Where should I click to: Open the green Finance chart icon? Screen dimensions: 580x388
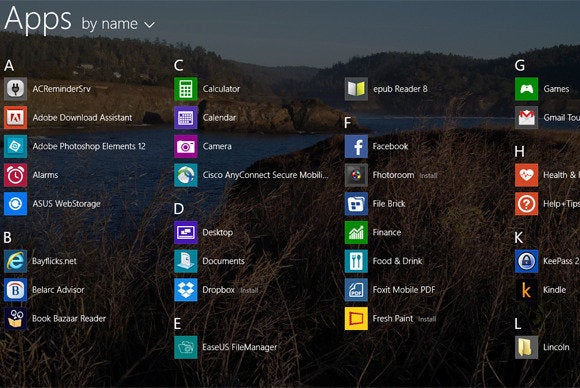click(356, 232)
